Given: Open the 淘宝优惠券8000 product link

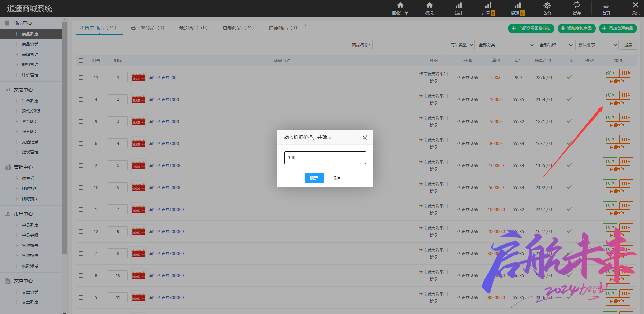Looking at the screenshot, I should [164, 143].
